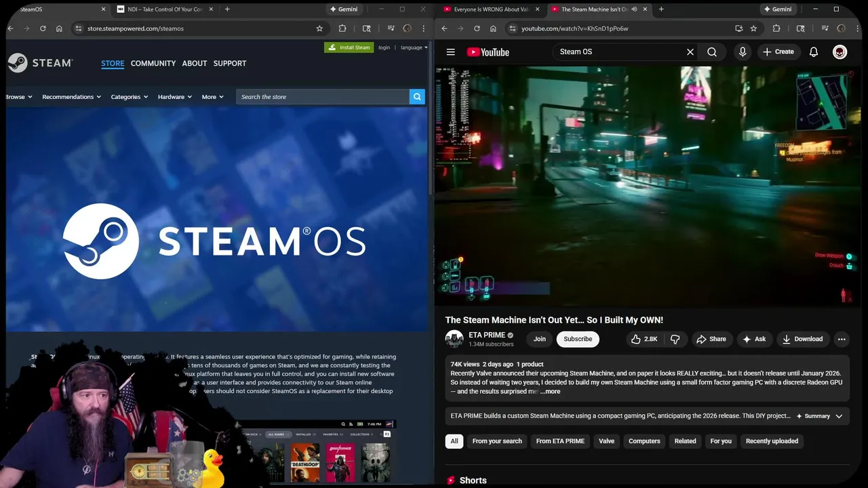Viewport: 868px width, 488px height.
Task: Open YouTube notifications bell
Action: click(x=814, y=52)
